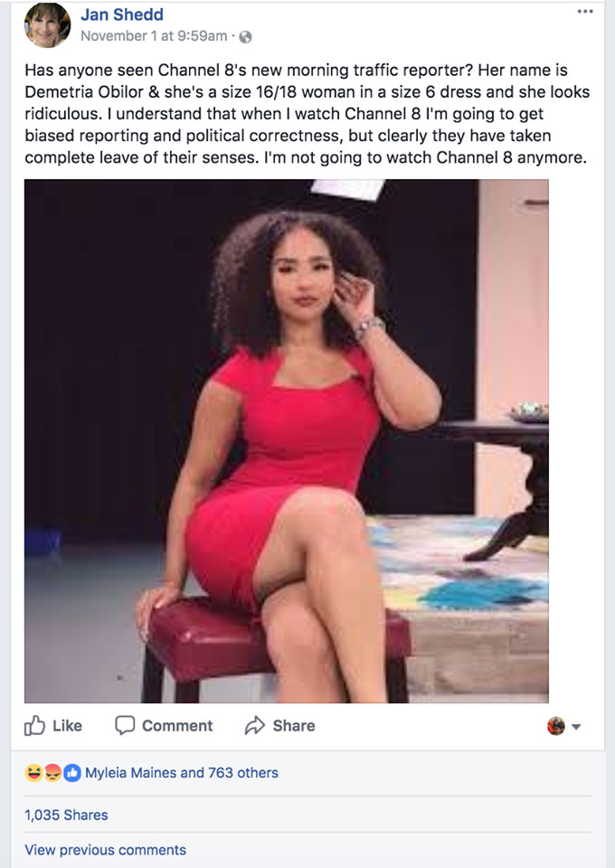Screen dimensions: 615x868
Task: Click the Share arrow icon
Action: (x=255, y=725)
